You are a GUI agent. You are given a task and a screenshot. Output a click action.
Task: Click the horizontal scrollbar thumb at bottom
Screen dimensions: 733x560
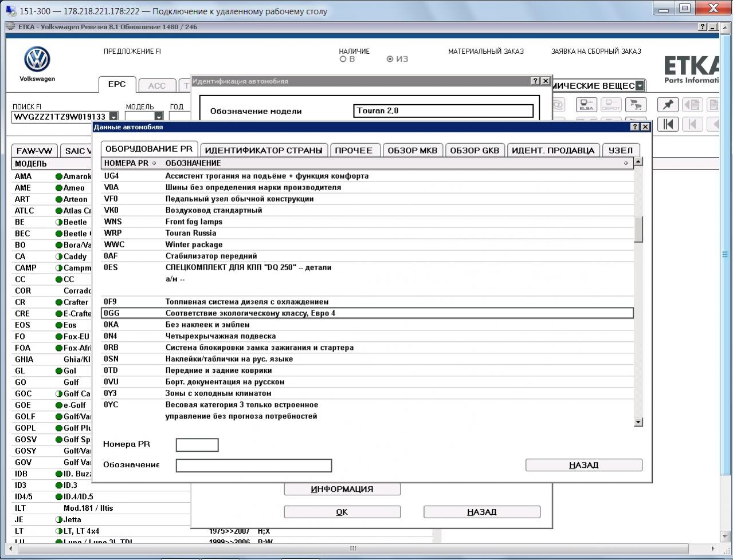pos(353,549)
